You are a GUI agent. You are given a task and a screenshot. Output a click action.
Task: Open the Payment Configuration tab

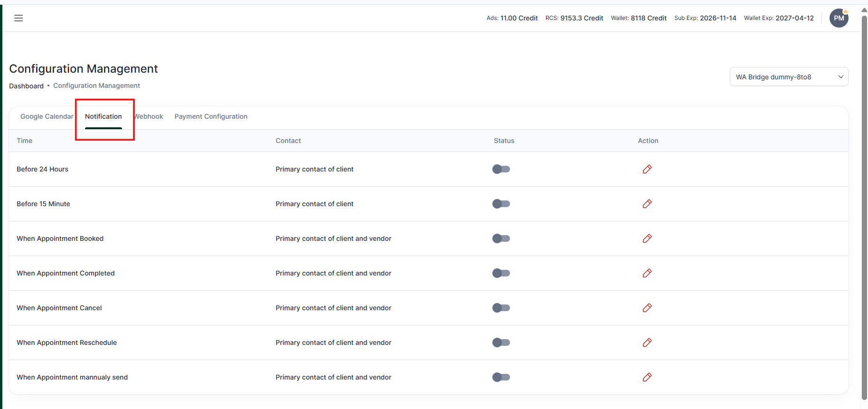click(x=211, y=116)
